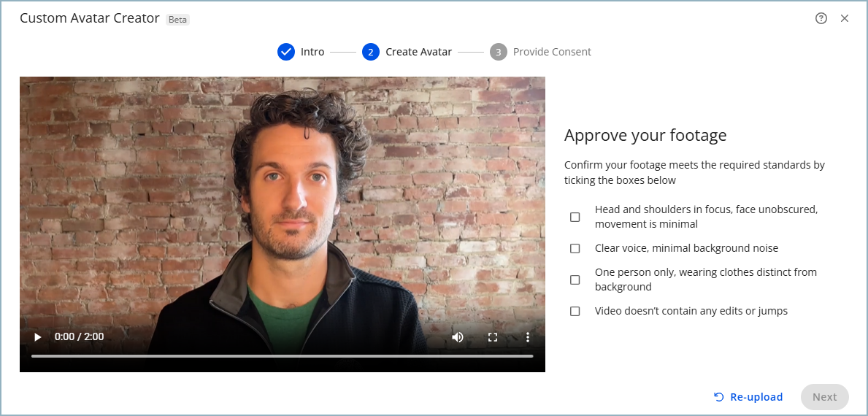The height and width of the screenshot is (416, 868).
Task: Close the Custom Avatar Creator dialog
Action: pos(845,19)
